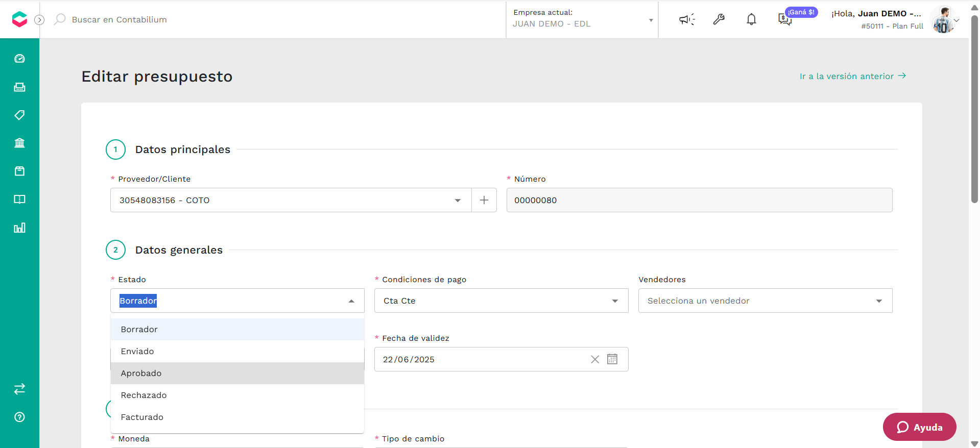This screenshot has height=448, width=980.
Task: Open the megaphone announcements icon
Action: 687,19
